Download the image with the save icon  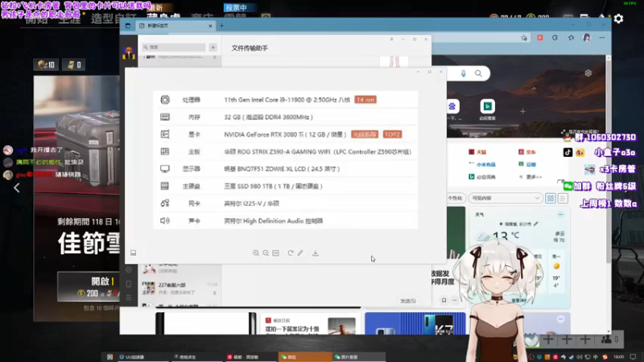[315, 253]
